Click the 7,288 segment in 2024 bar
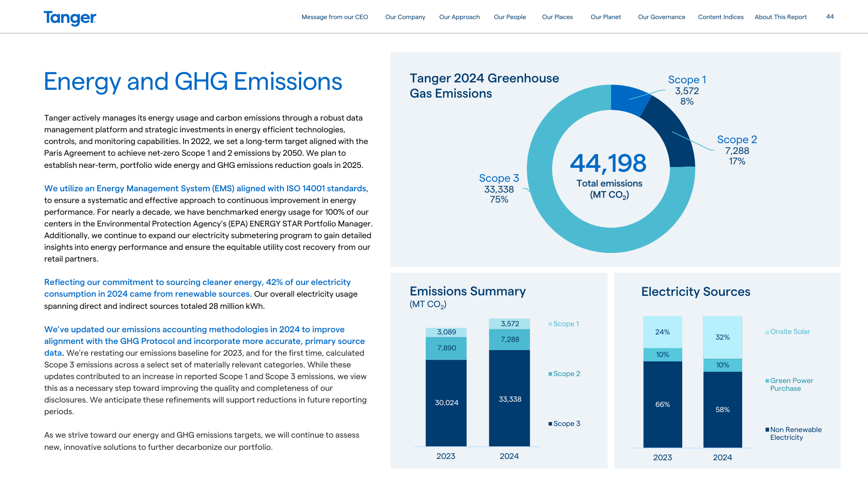 (510, 340)
